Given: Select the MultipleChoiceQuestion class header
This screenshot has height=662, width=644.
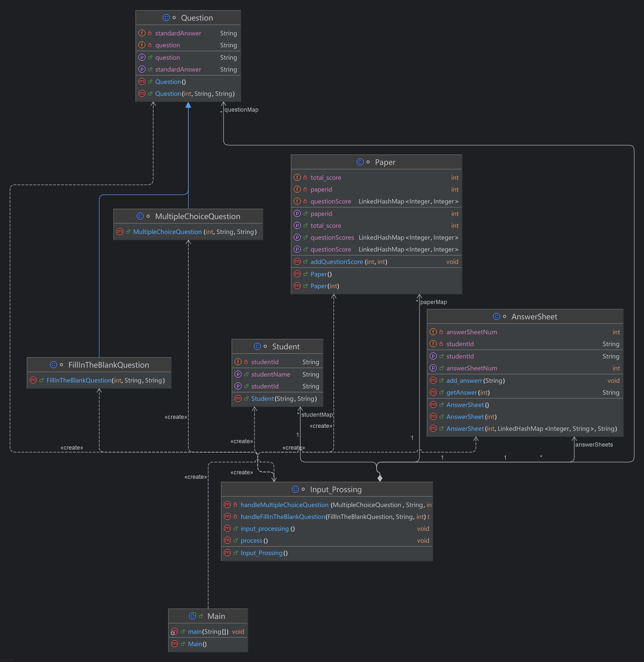Looking at the screenshot, I should tap(197, 216).
